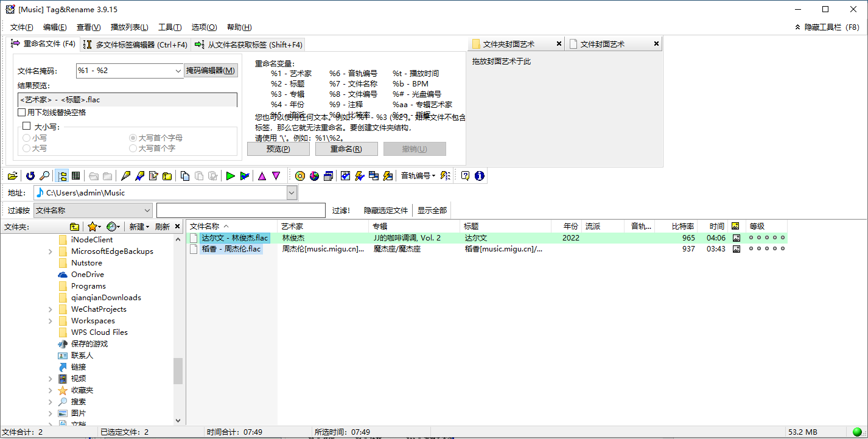The height and width of the screenshot is (439, 868).
Task: Click the notepad with pencil icon
Action: click(153, 176)
